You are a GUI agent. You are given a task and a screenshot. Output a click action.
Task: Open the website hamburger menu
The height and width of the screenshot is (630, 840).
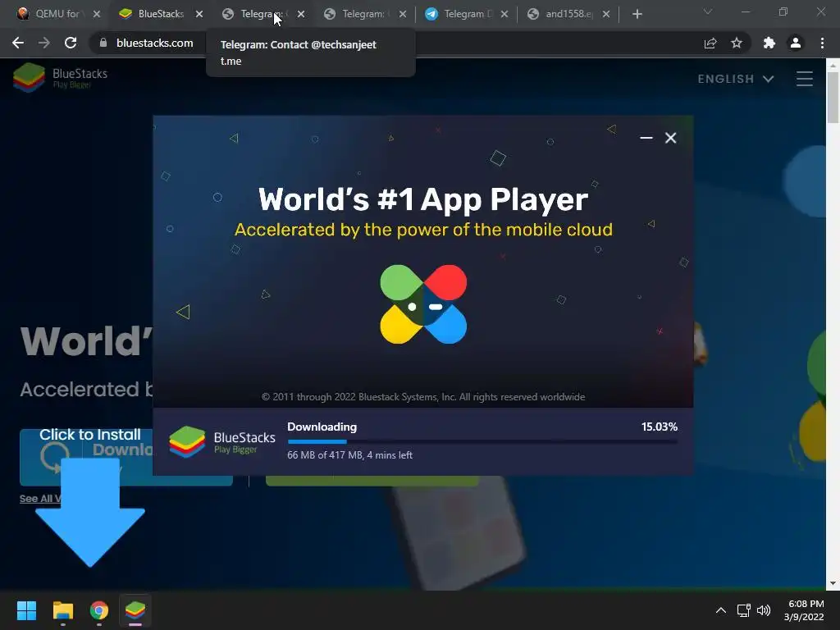tap(804, 79)
